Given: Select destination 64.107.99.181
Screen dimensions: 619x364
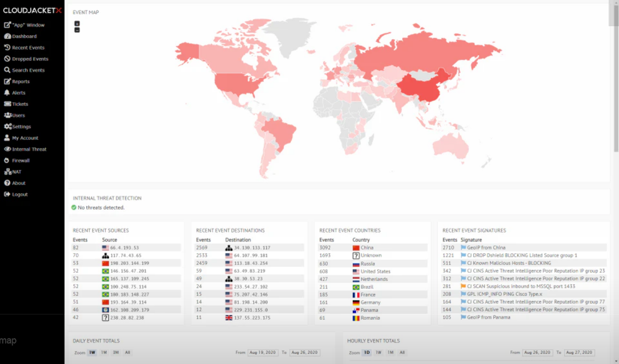Looking at the screenshot, I should 251,256.
